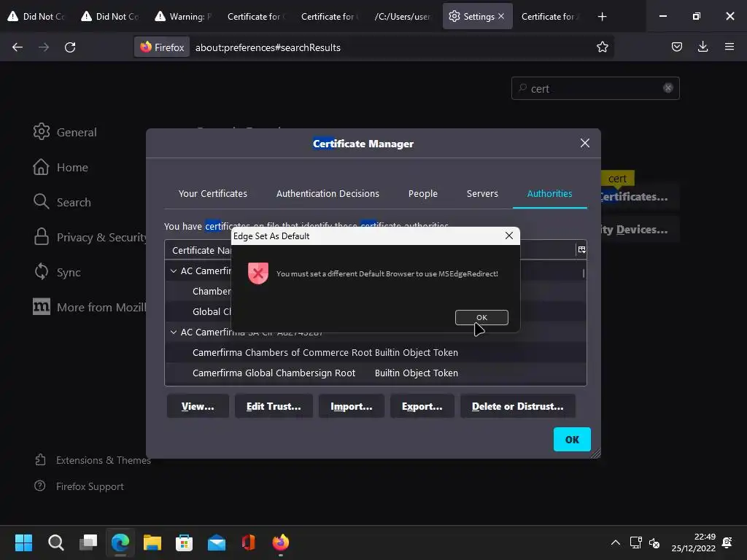Open Microsoft Store from taskbar
This screenshot has height=560, width=747.
(x=185, y=542)
